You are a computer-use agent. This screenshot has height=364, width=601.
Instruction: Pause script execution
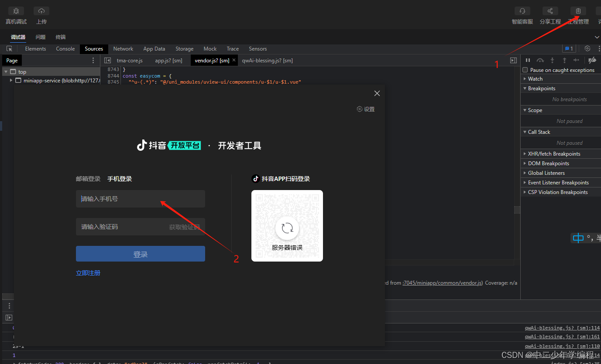(528, 60)
